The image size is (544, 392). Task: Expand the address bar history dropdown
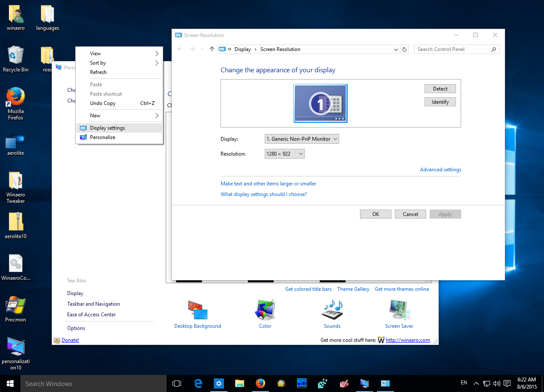click(x=397, y=49)
